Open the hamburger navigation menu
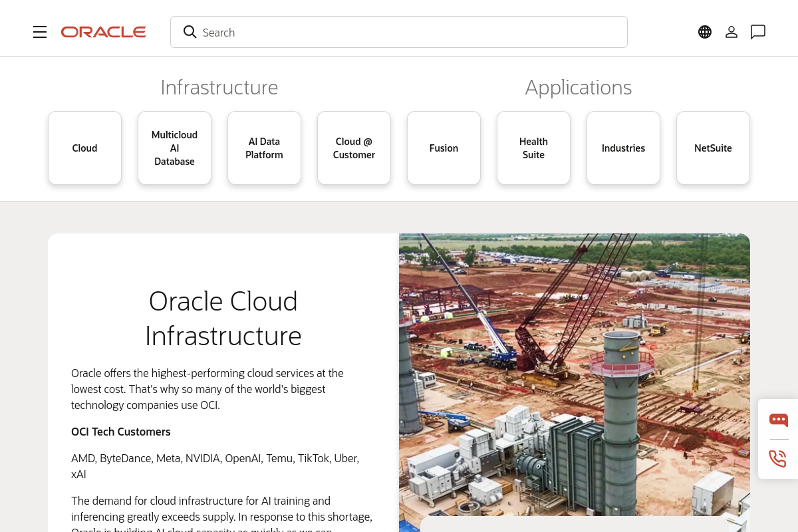Image resolution: width=798 pixels, height=532 pixels. pyautogui.click(x=40, y=32)
